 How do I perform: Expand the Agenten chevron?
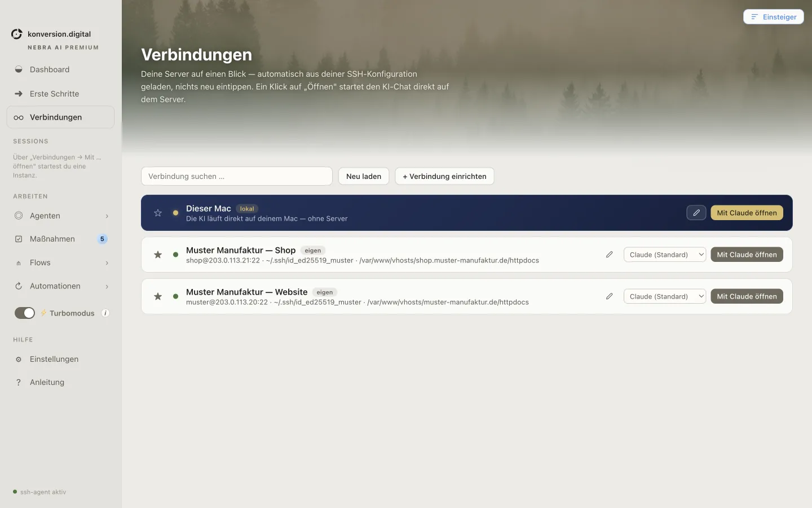coord(107,216)
